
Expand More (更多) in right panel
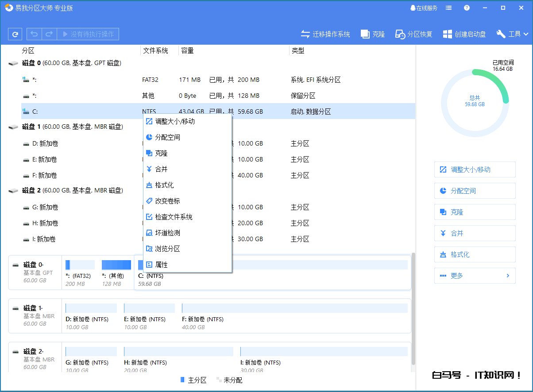point(475,276)
